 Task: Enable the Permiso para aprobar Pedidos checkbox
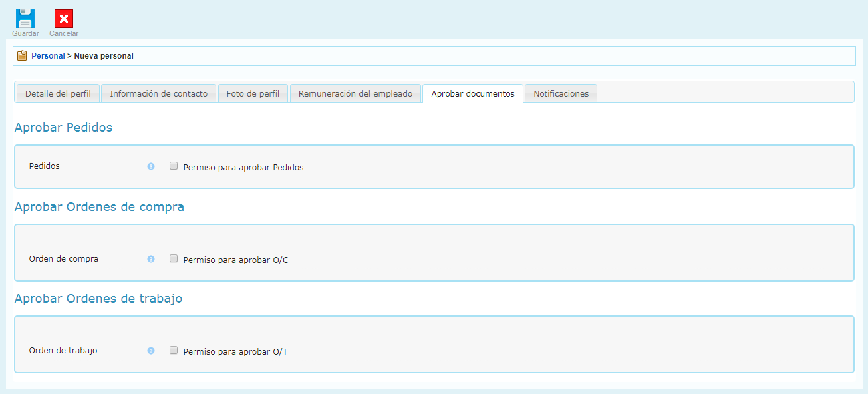(174, 166)
